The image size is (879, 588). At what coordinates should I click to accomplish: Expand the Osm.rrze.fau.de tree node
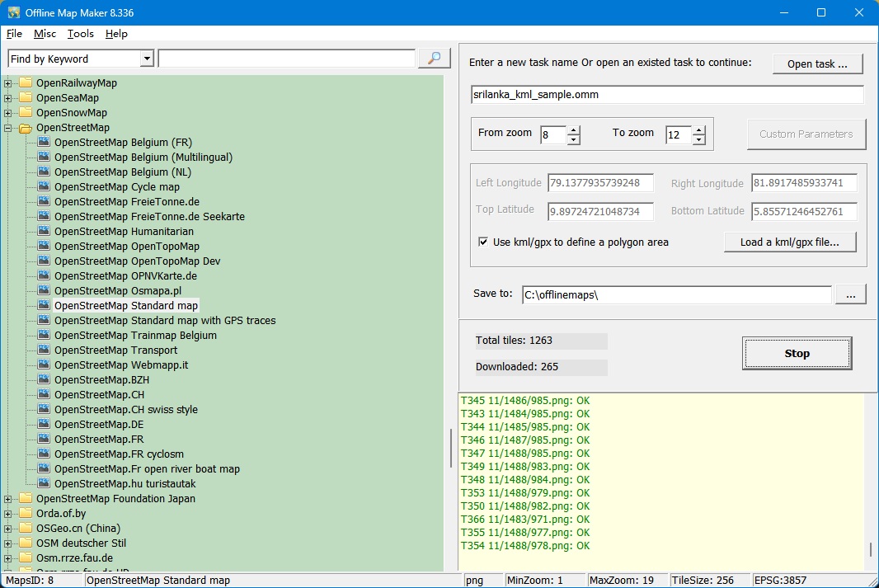pyautogui.click(x=8, y=558)
